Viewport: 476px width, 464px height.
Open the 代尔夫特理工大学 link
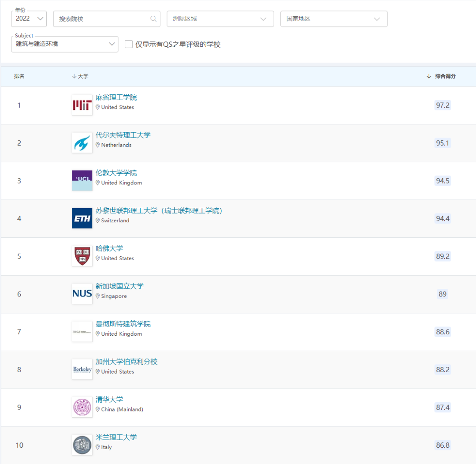tap(123, 135)
